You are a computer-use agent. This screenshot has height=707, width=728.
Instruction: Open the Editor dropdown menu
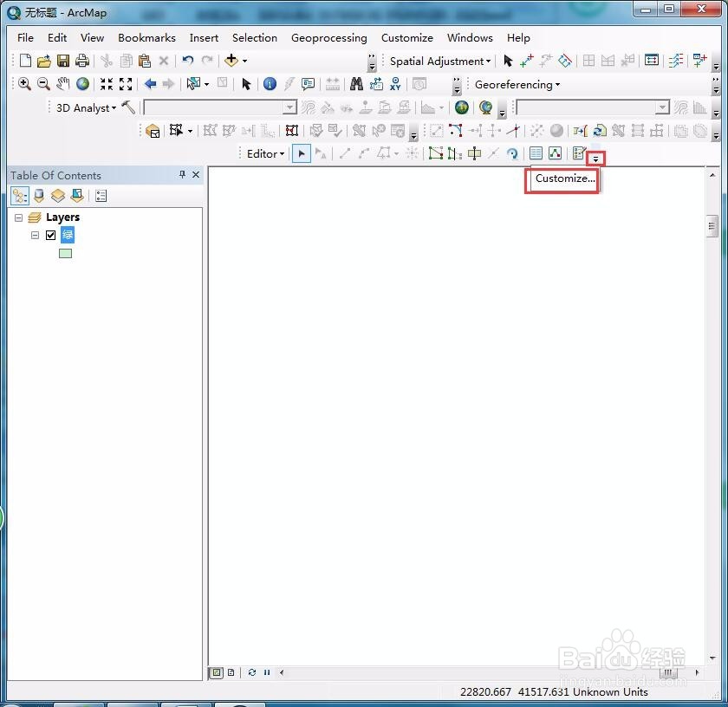265,153
